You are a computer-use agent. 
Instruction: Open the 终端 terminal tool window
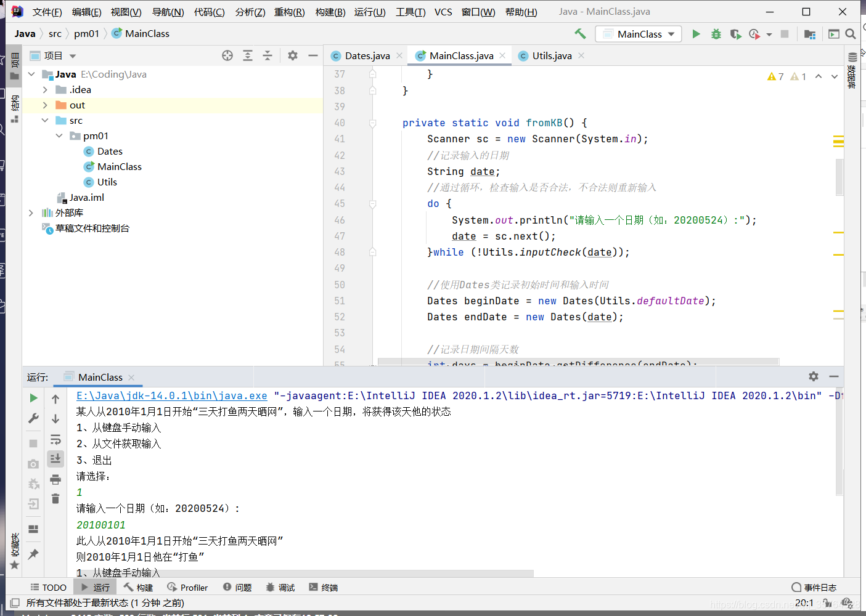[324, 588]
